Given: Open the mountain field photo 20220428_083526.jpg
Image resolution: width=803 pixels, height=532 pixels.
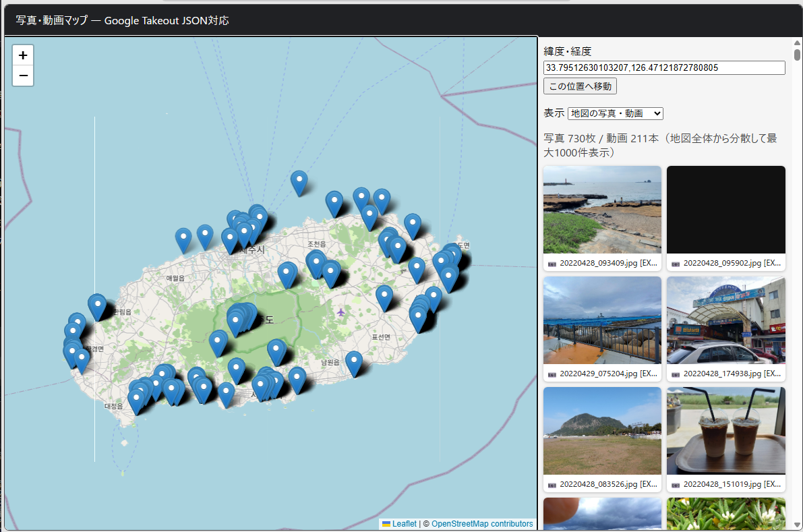Looking at the screenshot, I should 602,431.
